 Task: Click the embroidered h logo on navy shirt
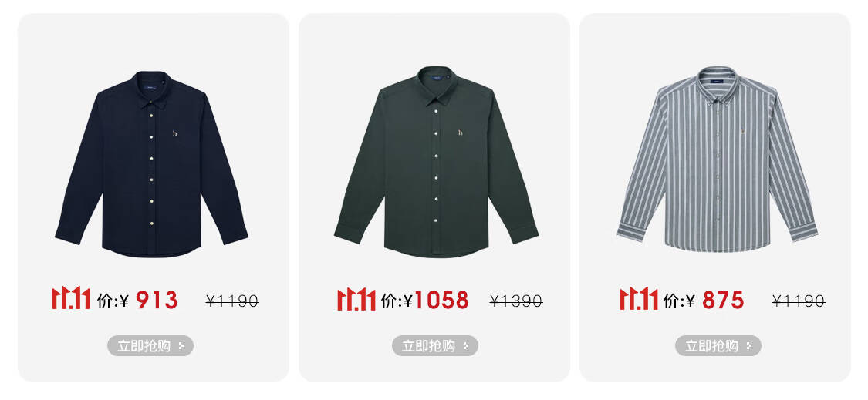[175, 133]
